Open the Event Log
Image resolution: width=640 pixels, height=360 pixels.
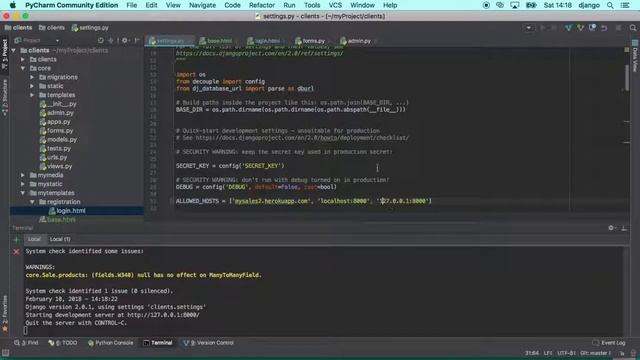609,343
